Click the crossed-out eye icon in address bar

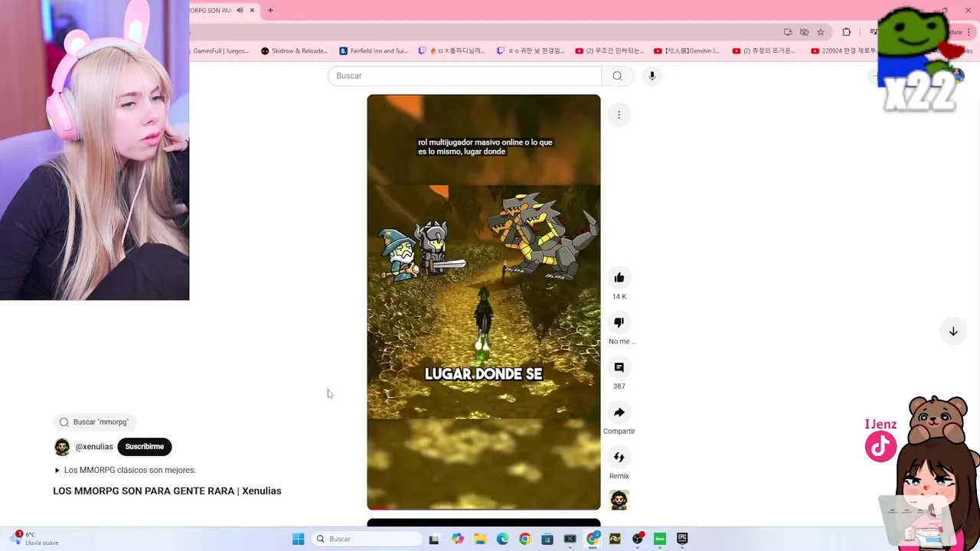click(x=804, y=32)
